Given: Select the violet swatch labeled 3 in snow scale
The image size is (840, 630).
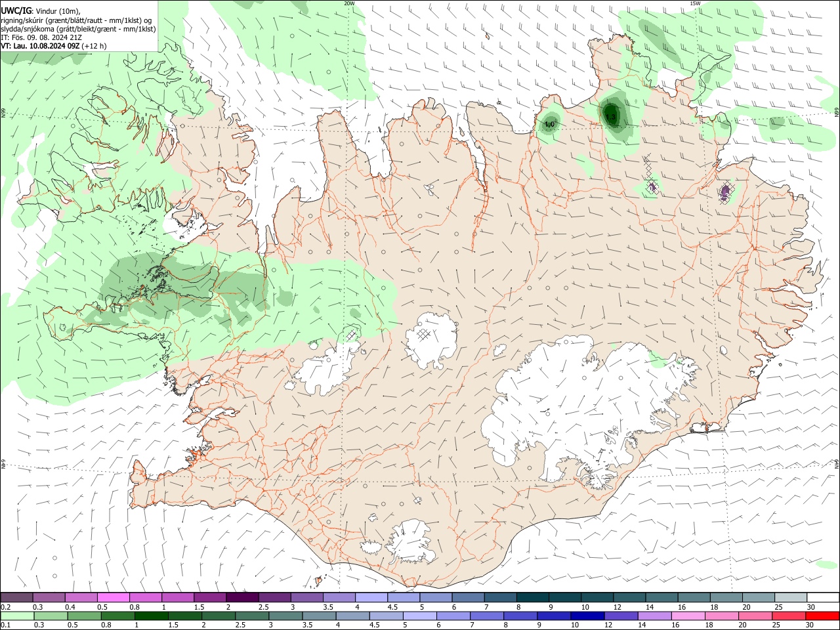Looking at the screenshot, I should click(x=306, y=598).
